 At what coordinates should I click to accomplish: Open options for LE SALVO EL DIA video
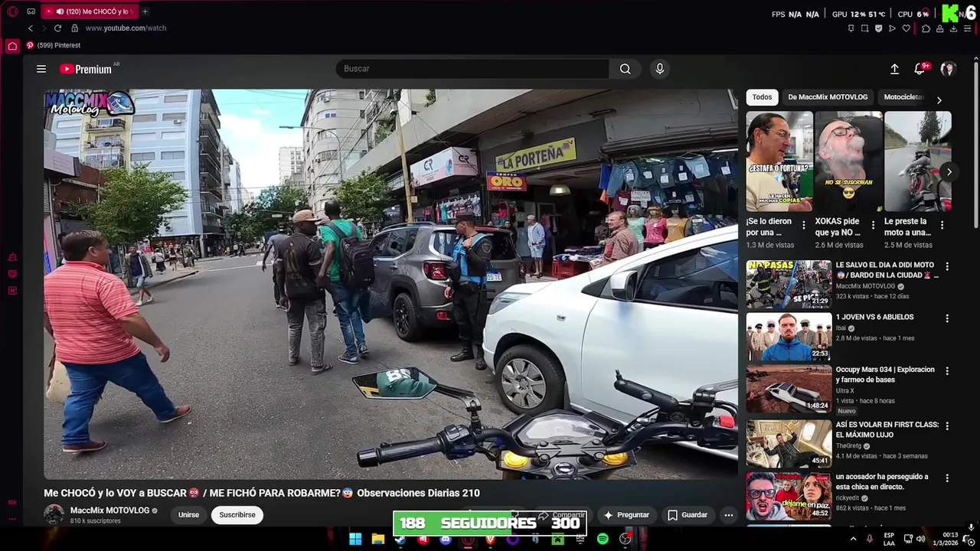pyautogui.click(x=947, y=266)
